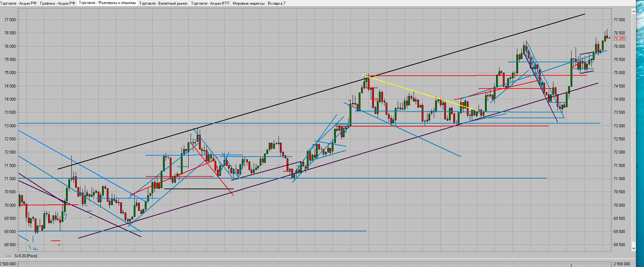
Task: Switch to the Мировые индексы tab
Action: (248, 3)
